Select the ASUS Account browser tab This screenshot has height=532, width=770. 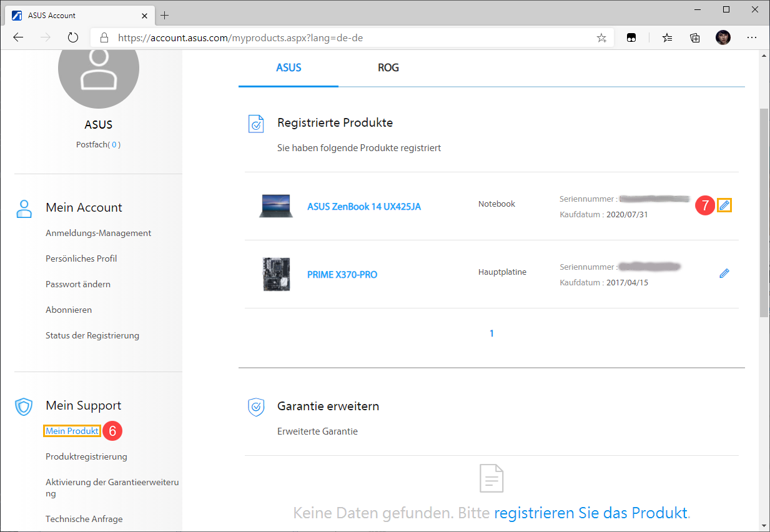pos(81,16)
